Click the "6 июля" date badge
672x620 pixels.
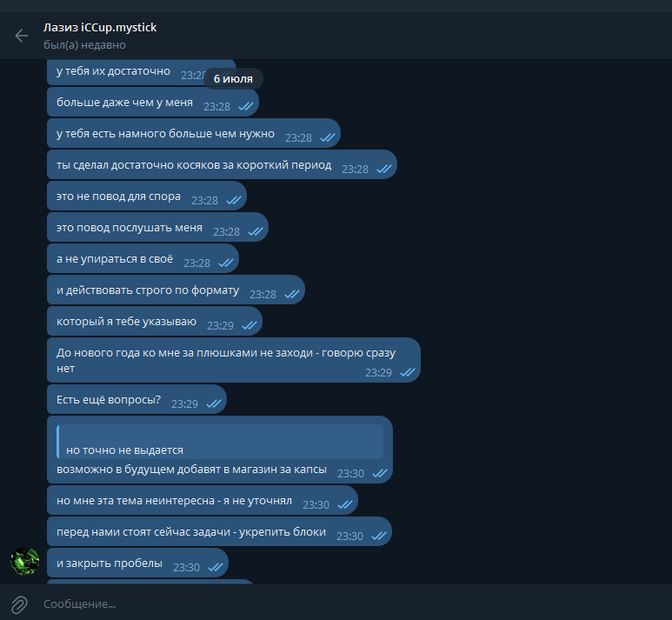coord(233,79)
